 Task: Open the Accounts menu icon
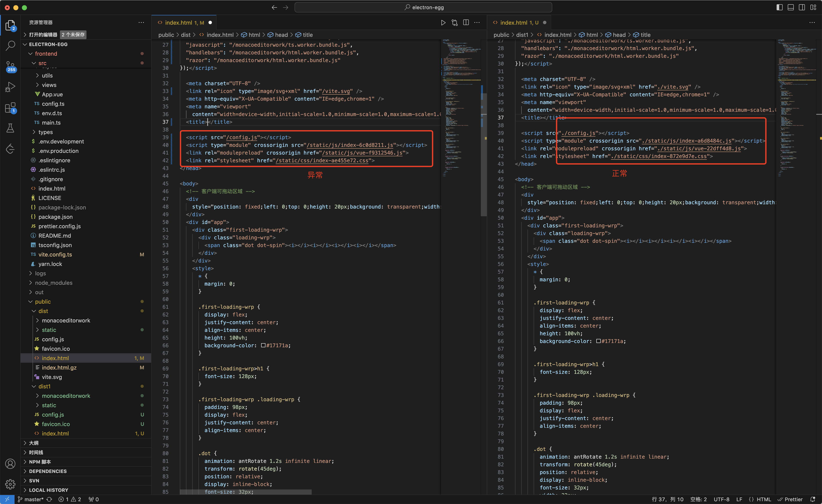[x=10, y=464]
